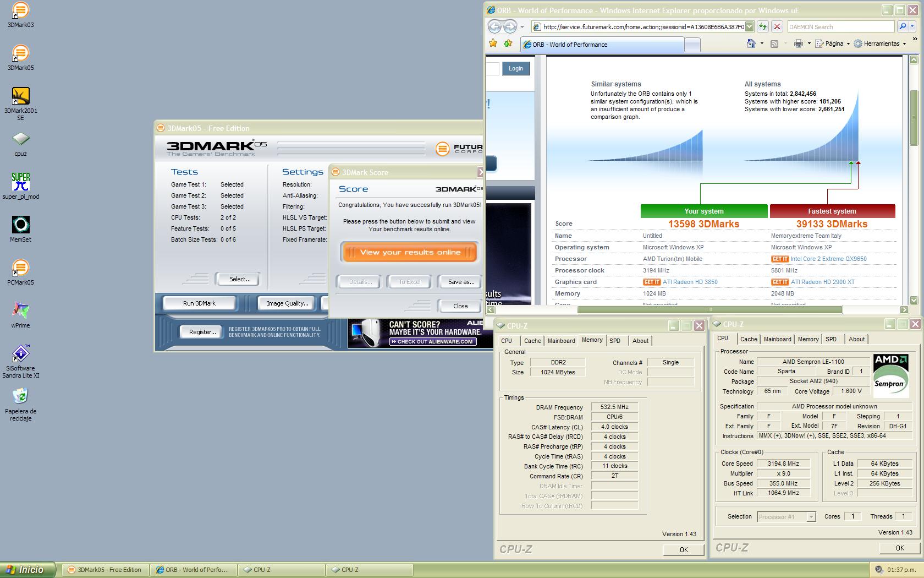Open the 3DMark2001 SE desktop icon
The height and width of the screenshot is (578, 924).
click(20, 103)
